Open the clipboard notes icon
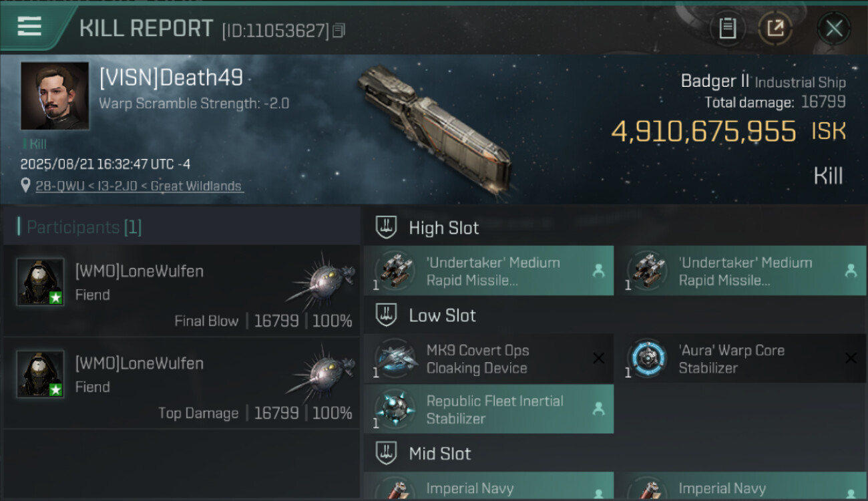The width and height of the screenshot is (868, 501). click(727, 29)
